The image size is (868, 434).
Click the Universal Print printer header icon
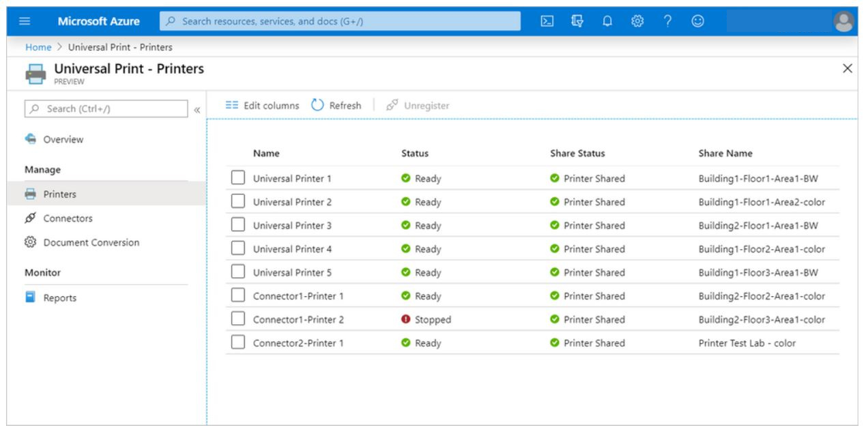(36, 74)
